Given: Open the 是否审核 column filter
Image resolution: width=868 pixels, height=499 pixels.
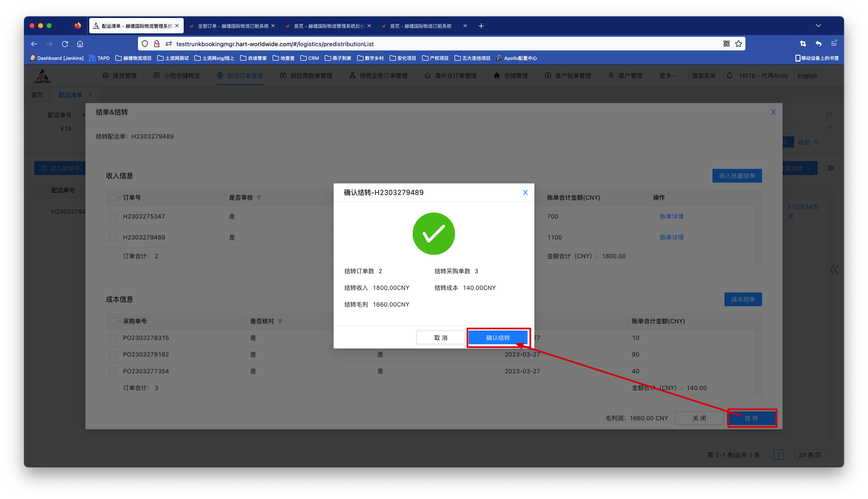Looking at the screenshot, I should point(259,198).
